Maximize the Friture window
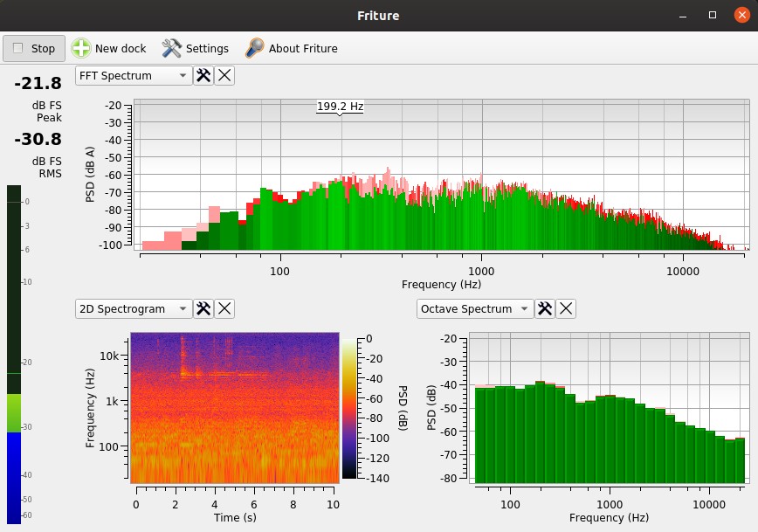The image size is (758, 532). pyautogui.click(x=713, y=16)
